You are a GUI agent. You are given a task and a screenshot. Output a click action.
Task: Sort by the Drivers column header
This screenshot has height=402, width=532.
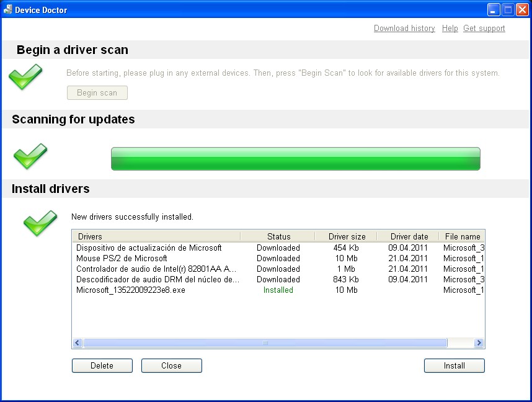click(156, 236)
